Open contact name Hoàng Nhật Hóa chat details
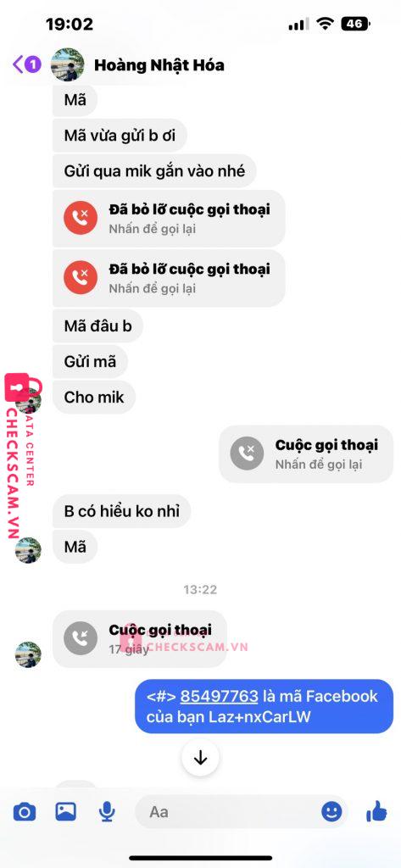The image size is (401, 868). (x=159, y=65)
